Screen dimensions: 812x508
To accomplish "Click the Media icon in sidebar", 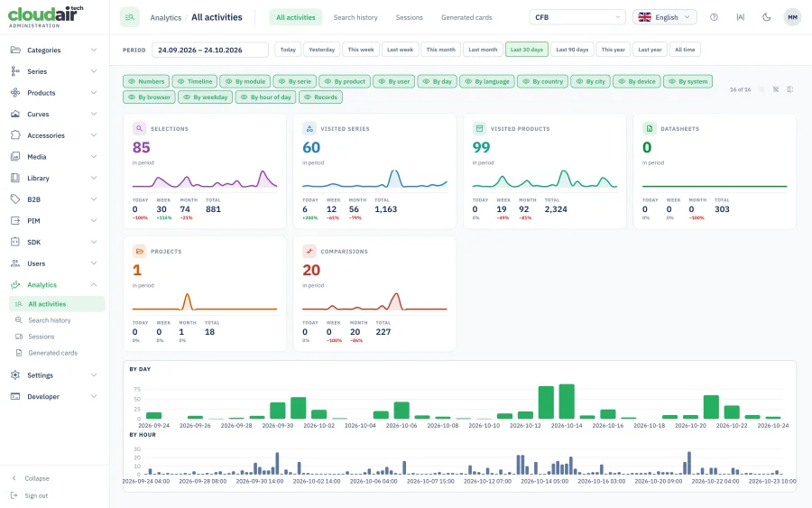I will point(15,156).
